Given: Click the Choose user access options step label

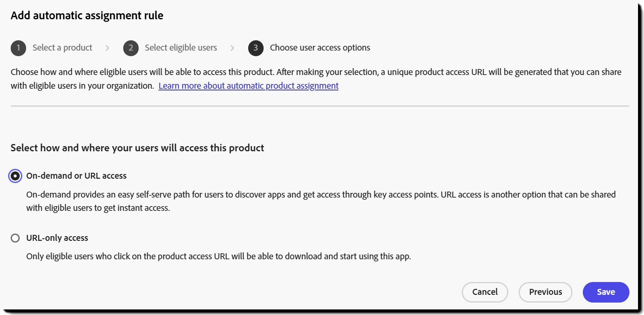Looking at the screenshot, I should [320, 48].
